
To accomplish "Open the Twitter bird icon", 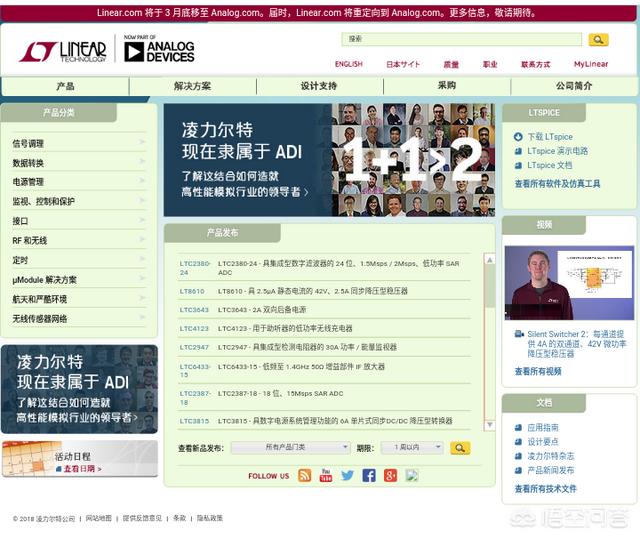I will [347, 475].
